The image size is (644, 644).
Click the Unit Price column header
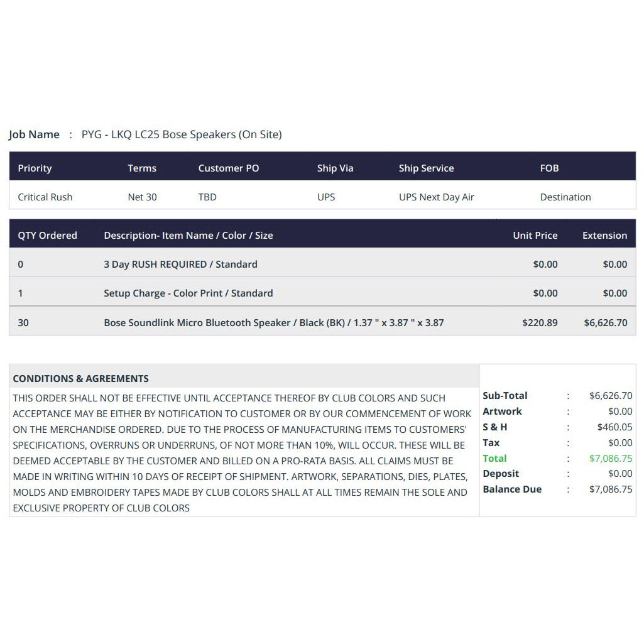pos(535,236)
